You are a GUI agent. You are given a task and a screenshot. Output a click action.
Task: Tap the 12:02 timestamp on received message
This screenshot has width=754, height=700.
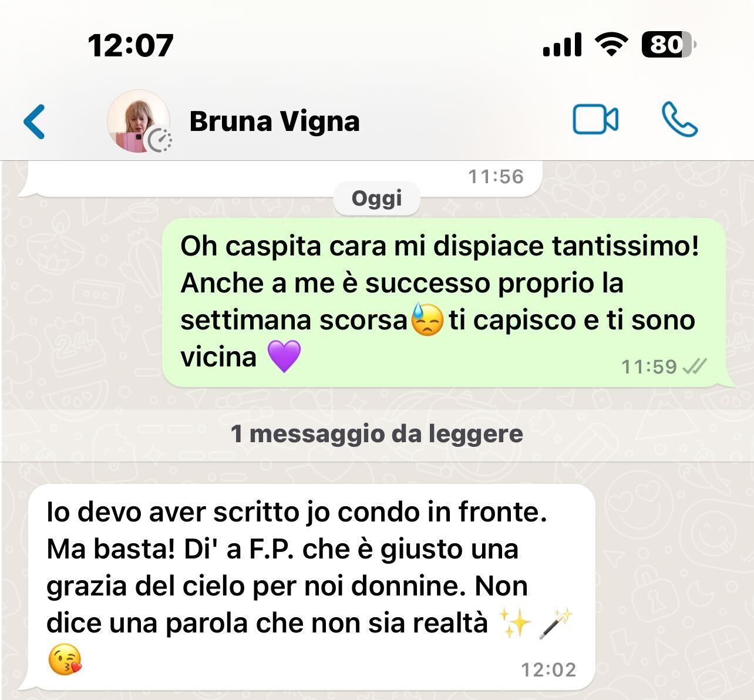click(548, 669)
